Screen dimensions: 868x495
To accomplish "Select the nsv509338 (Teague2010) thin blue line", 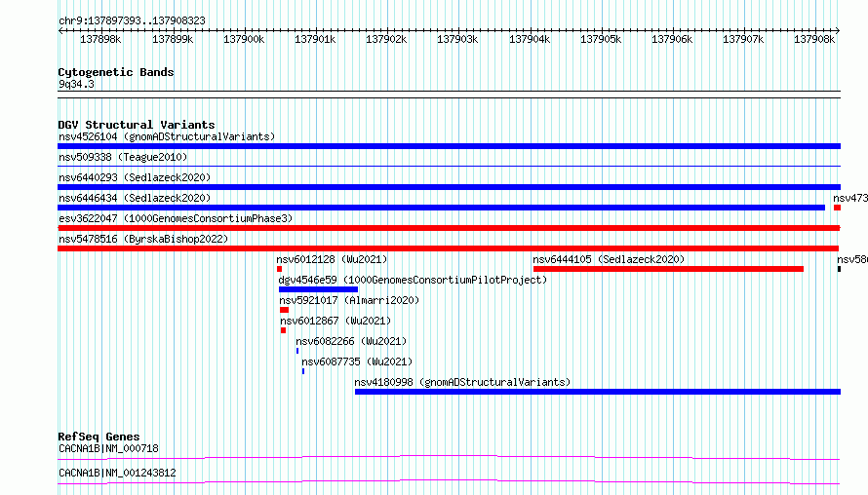I will (x=449, y=166).
